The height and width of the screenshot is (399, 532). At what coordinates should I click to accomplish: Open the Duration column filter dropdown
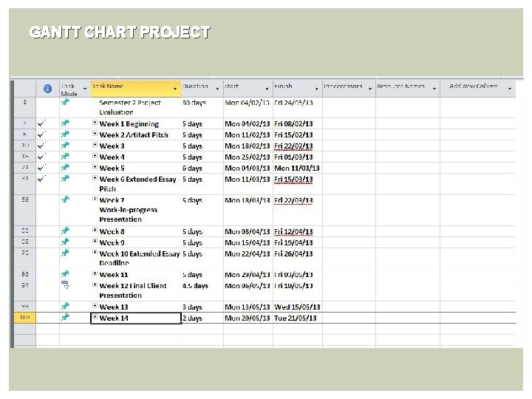click(217, 89)
